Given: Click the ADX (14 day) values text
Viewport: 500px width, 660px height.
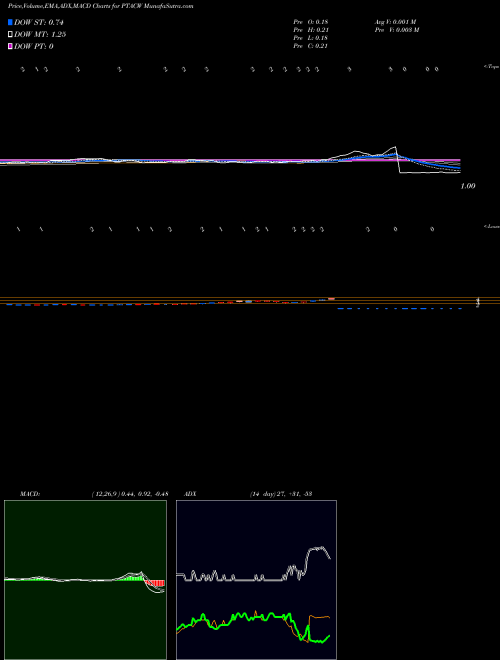Looking at the screenshot, I should pos(280,494).
